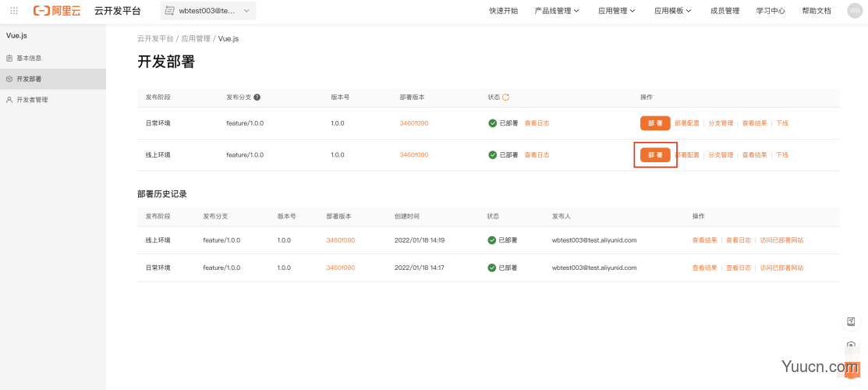
Task: Go to 成员管理 in top navigation
Action: pyautogui.click(x=725, y=11)
